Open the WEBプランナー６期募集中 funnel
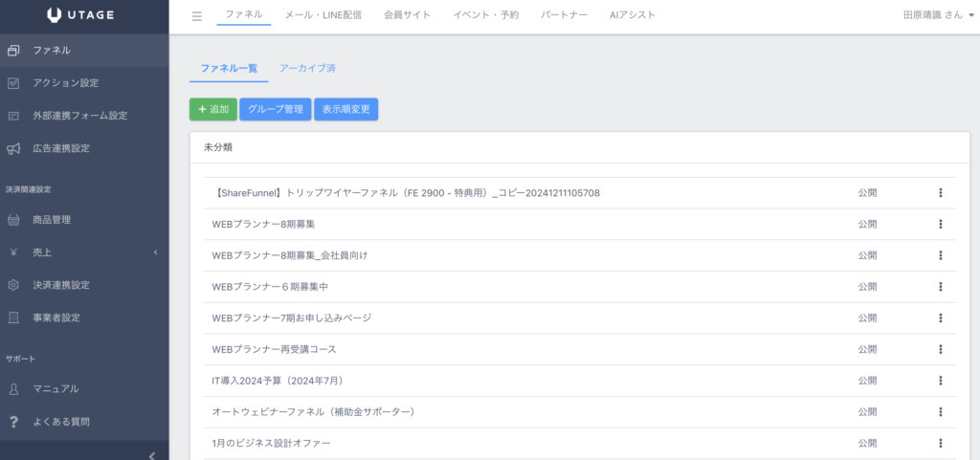980x460 pixels. (270, 287)
